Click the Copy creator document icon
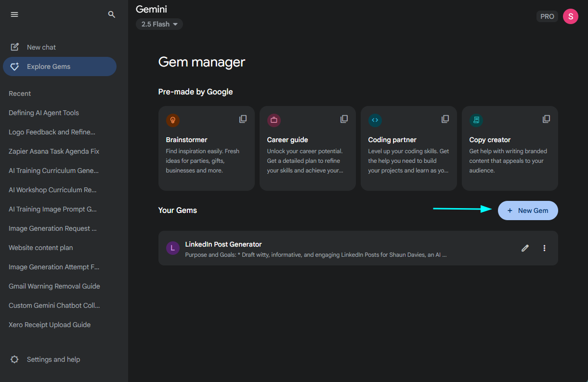Viewport: 588px width, 382px height. [476, 120]
